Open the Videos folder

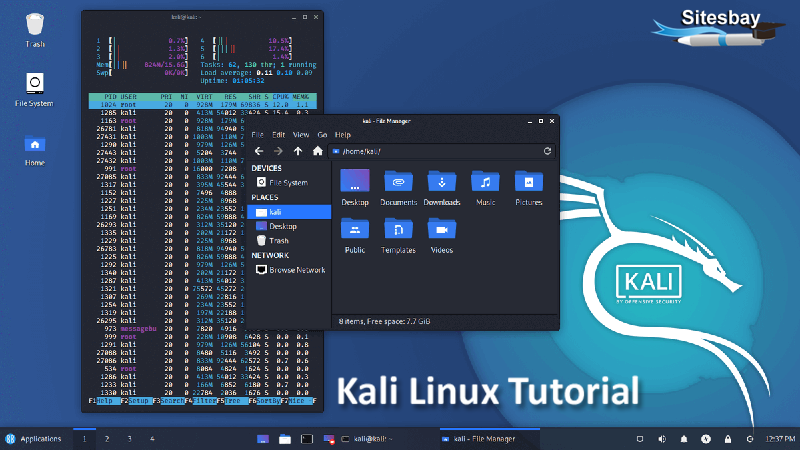(x=442, y=235)
